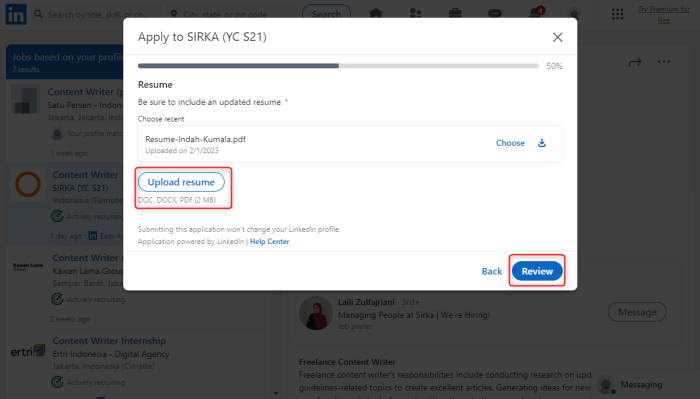
Task: Click the magnifier search icon
Action: (39, 14)
